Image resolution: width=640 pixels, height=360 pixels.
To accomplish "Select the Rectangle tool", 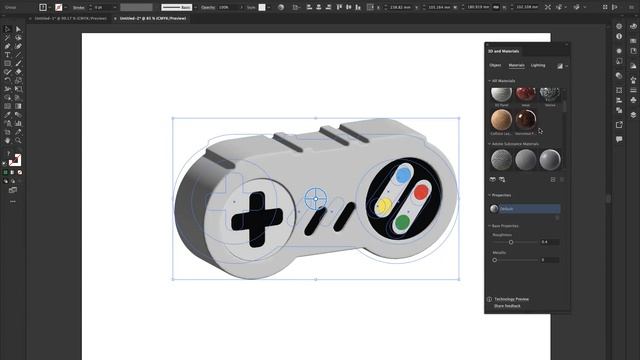I will tap(7, 63).
